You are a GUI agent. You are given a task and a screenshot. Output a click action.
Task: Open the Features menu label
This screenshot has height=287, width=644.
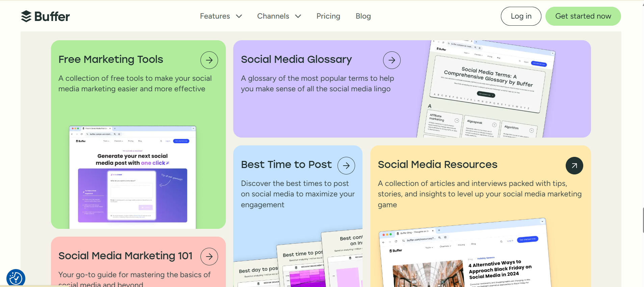215,16
